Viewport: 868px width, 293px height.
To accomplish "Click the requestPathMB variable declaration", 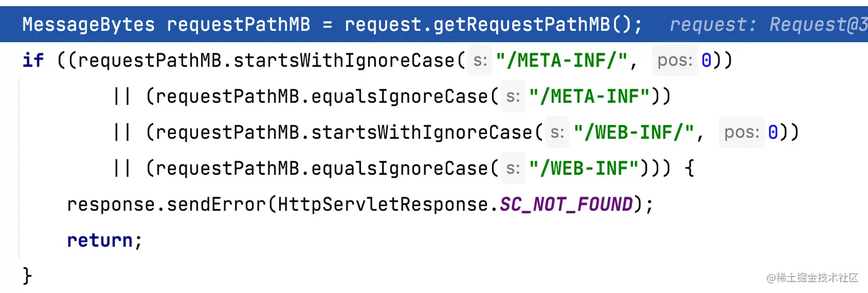I will pos(238,25).
